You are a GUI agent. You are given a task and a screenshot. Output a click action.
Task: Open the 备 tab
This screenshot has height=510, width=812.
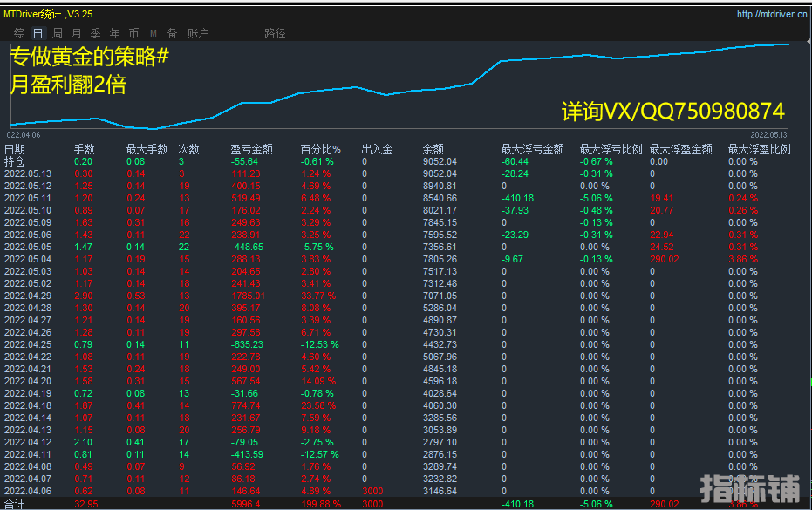pyautogui.click(x=173, y=33)
